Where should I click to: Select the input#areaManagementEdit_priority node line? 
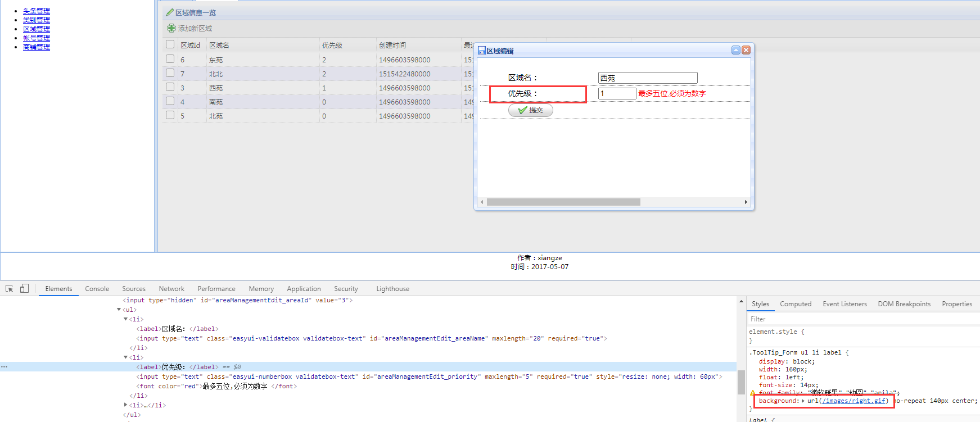pyautogui.click(x=429, y=376)
